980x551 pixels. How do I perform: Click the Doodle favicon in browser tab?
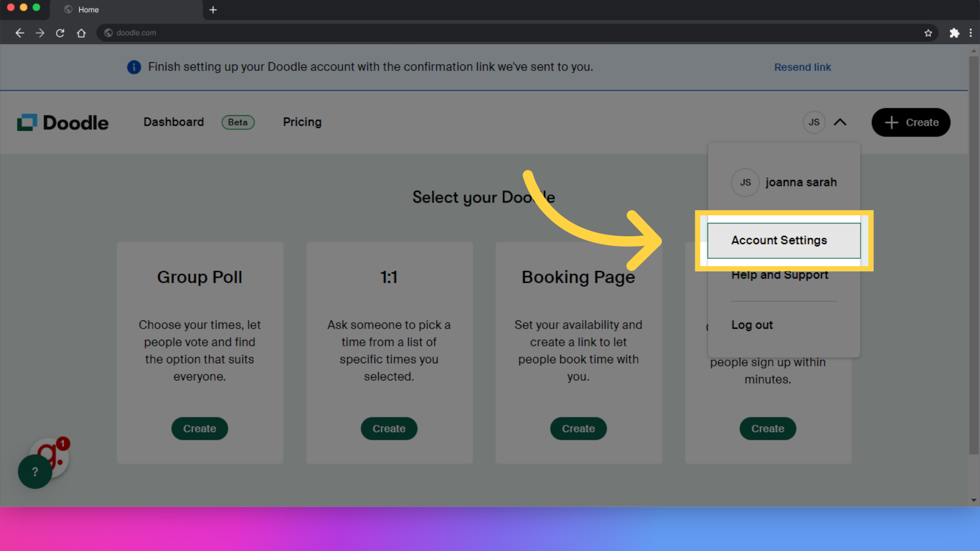[x=67, y=9]
